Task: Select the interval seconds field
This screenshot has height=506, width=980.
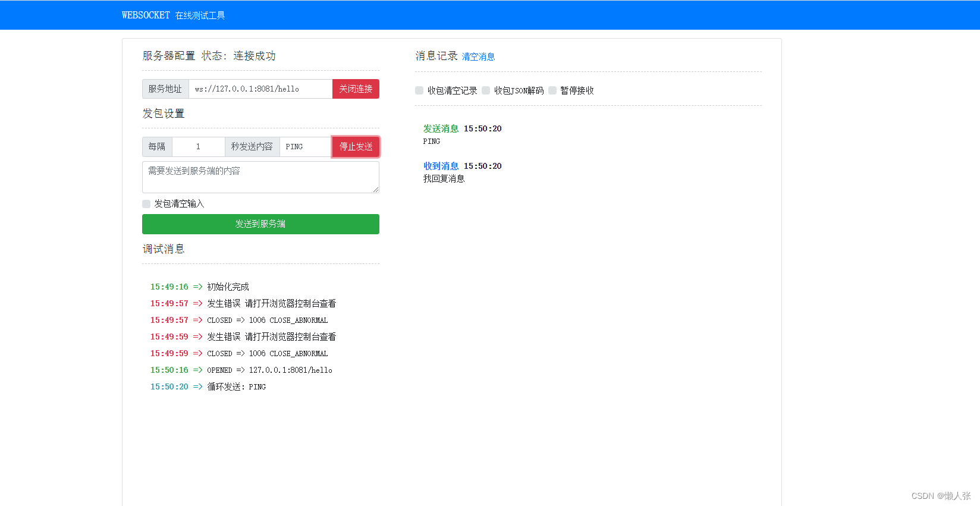Action: 199,147
